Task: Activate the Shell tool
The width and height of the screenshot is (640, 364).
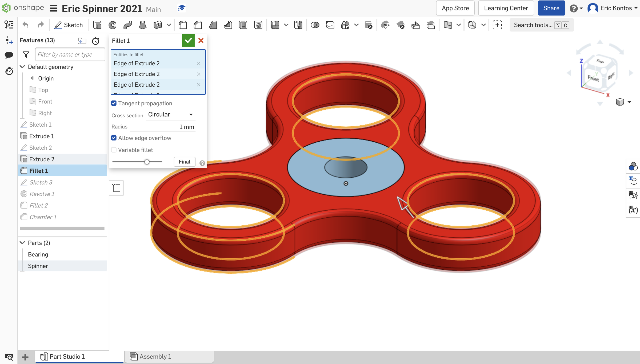Action: tap(243, 25)
